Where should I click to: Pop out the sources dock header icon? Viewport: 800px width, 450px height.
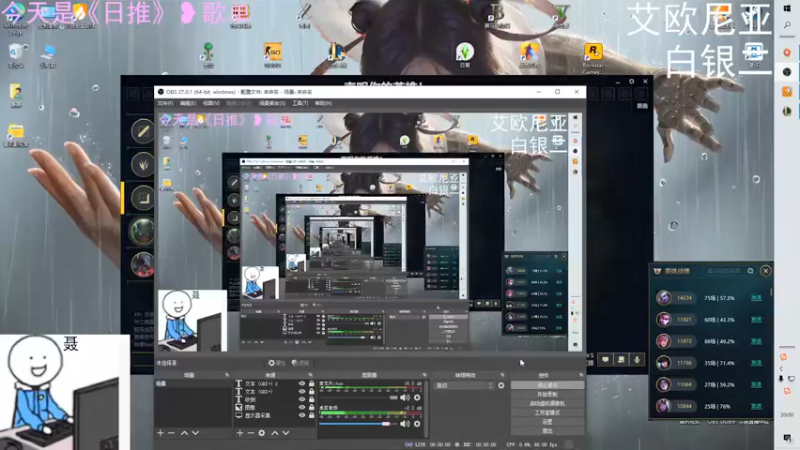(x=310, y=375)
